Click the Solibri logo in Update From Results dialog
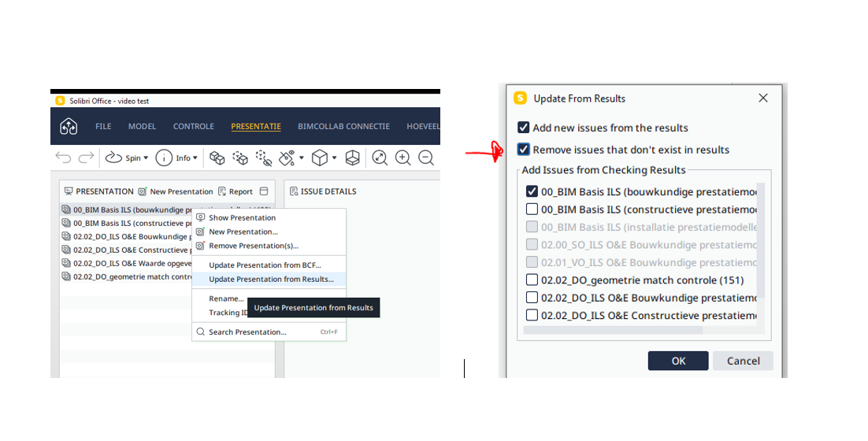The width and height of the screenshot is (868, 441). [521, 98]
